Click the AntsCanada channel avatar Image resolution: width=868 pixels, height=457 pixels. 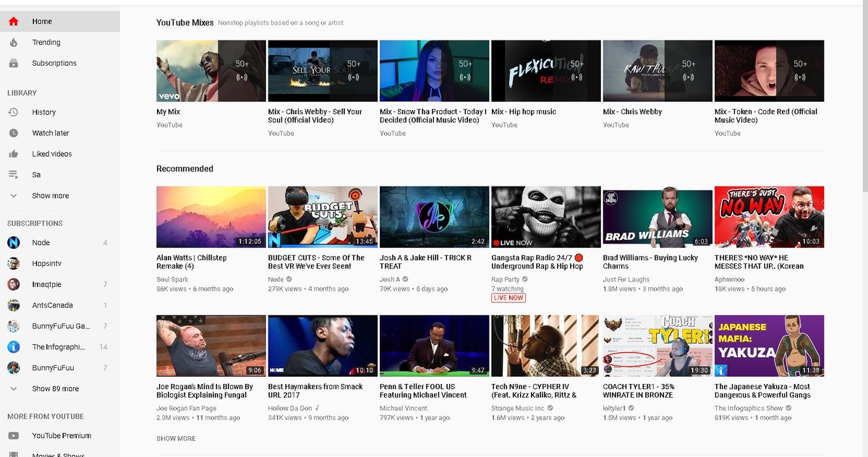pos(13,305)
